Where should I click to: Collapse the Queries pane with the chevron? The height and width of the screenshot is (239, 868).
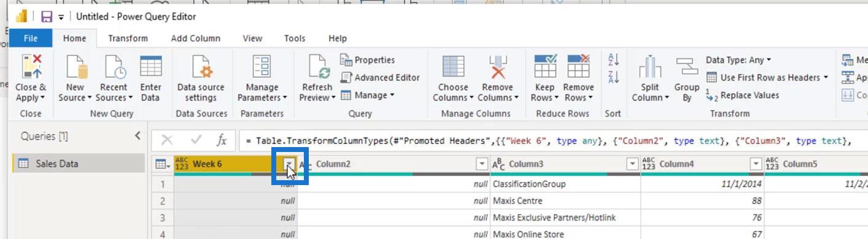(138, 136)
